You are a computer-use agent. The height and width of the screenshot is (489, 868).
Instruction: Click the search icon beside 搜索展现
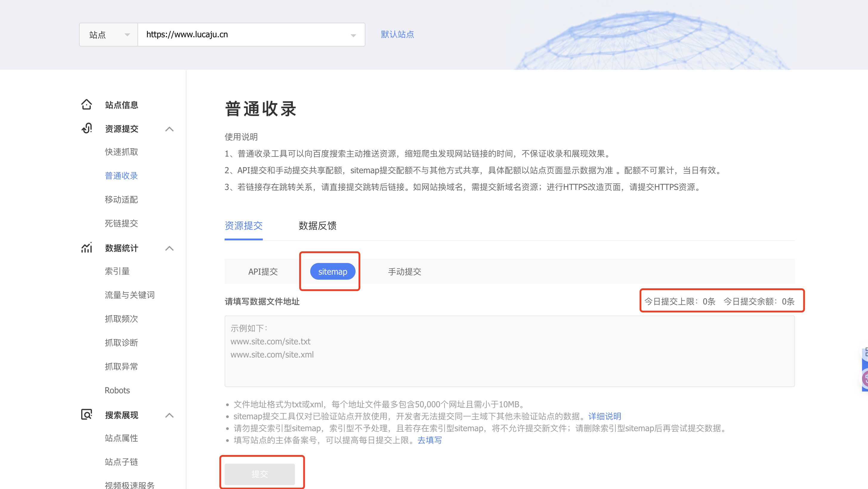click(x=87, y=414)
